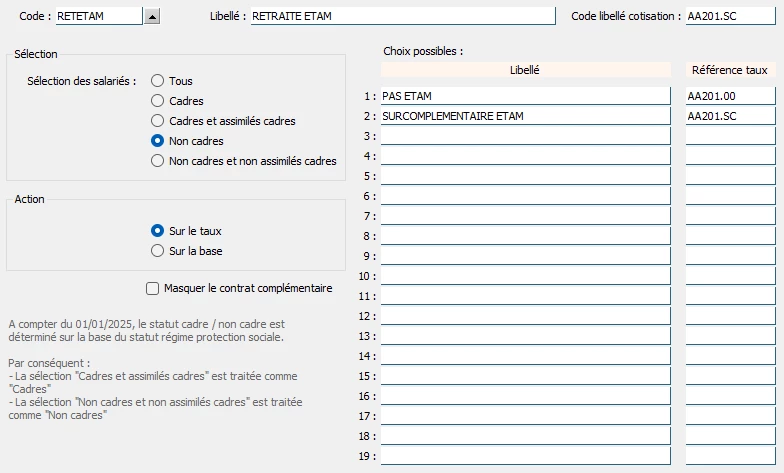Image resolution: width=784 pixels, height=473 pixels.
Task: Click the 'Code libellé cotisation' field
Action: point(730,16)
